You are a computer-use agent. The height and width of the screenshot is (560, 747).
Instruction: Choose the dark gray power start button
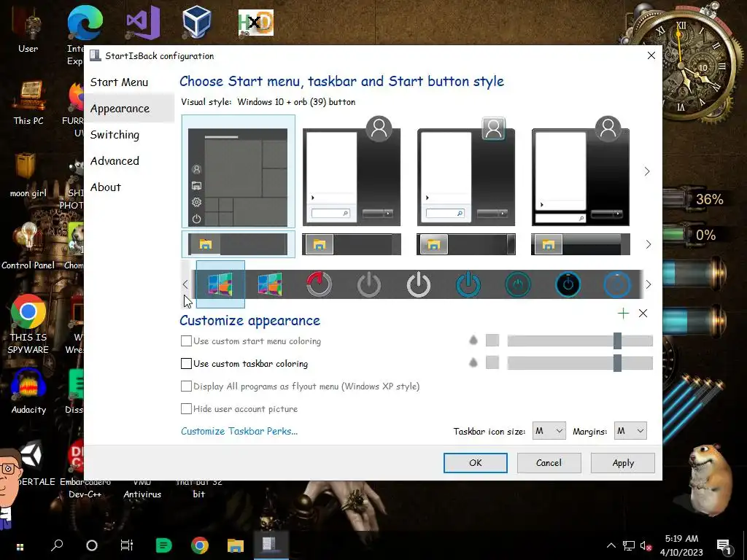pyautogui.click(x=368, y=284)
